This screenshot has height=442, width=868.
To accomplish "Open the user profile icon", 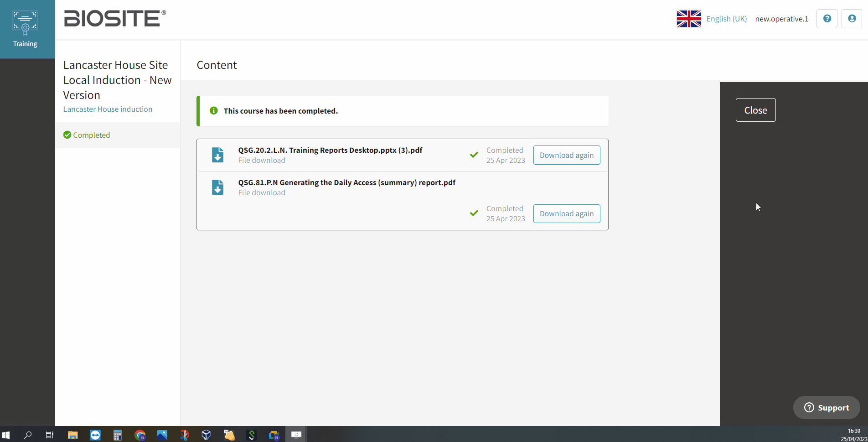I will point(851,19).
